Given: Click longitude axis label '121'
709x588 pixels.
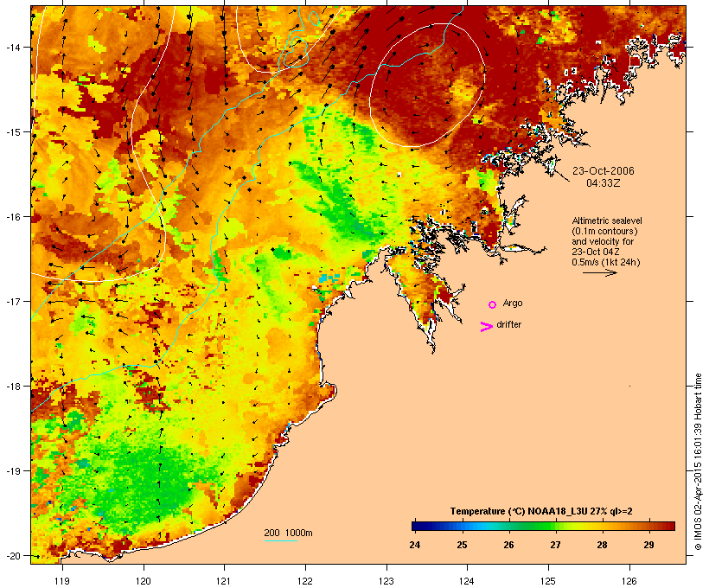Looking at the screenshot, I should coord(224,581).
